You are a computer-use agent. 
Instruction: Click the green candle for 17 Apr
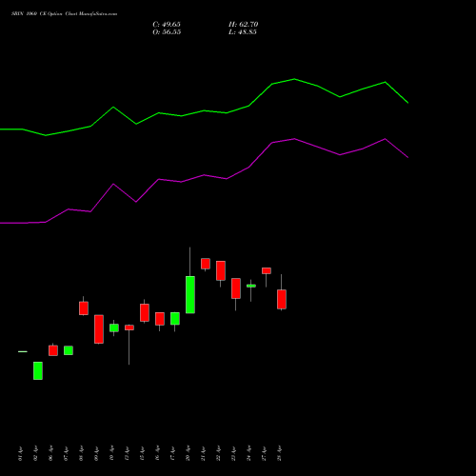(175, 319)
